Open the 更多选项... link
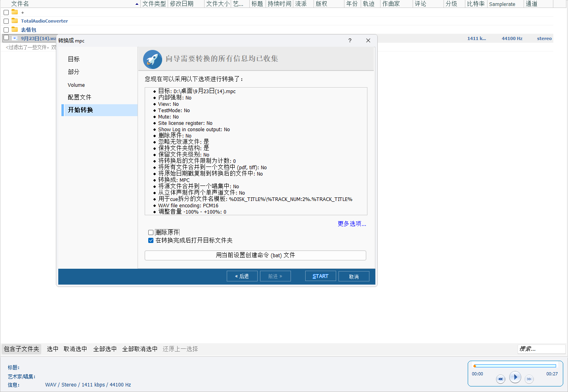 point(352,224)
